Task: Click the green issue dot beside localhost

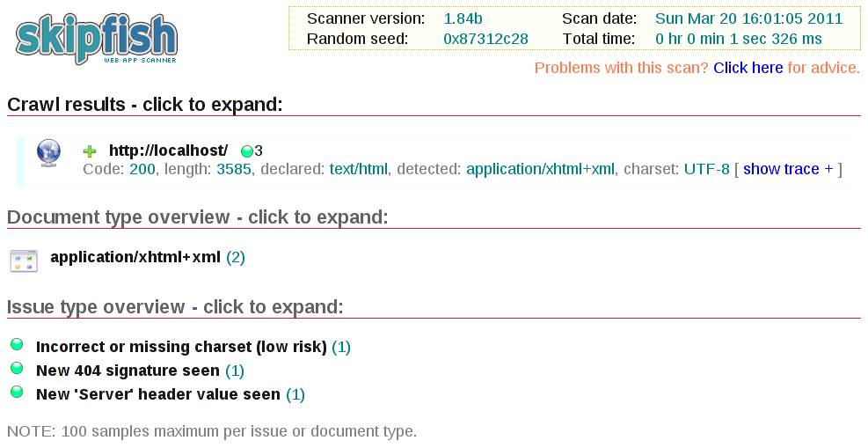Action: 246,151
